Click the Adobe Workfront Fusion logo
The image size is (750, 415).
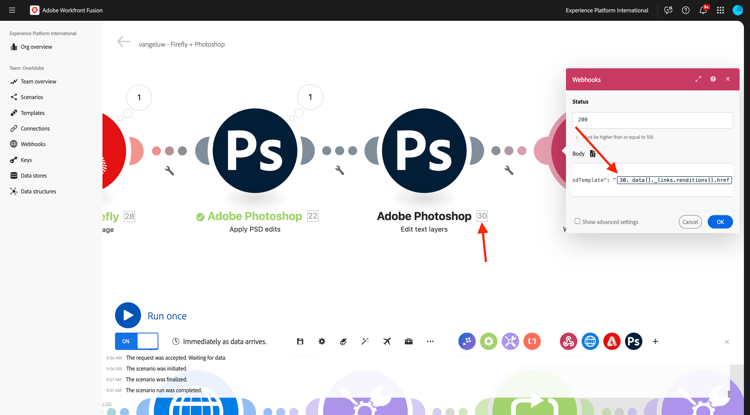34,10
